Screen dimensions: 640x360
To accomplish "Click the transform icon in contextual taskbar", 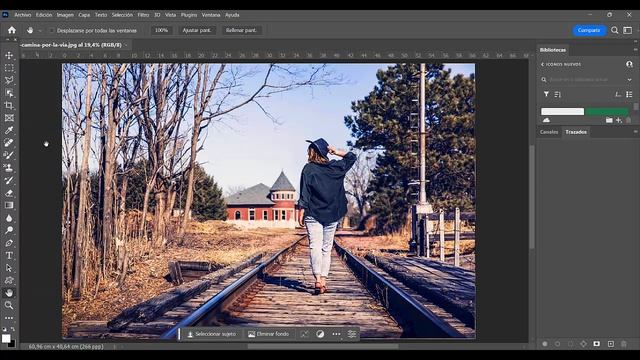I will (x=304, y=334).
